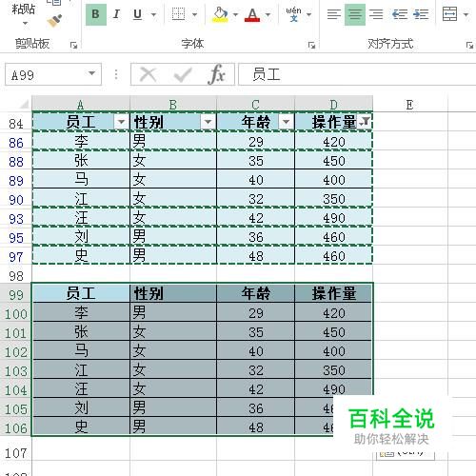Click cell 汪 in row 104
Screen dimensions: 476x476
click(81, 388)
